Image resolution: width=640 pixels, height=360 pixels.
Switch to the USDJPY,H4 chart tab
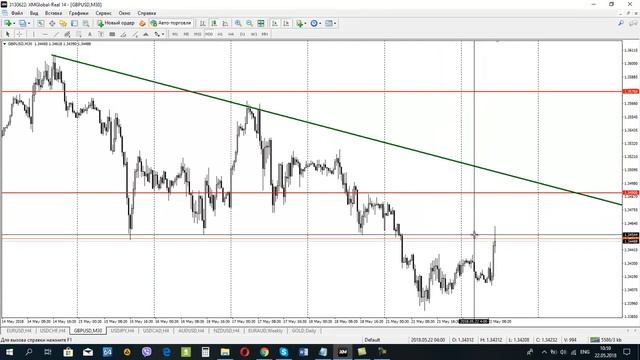tap(122, 331)
